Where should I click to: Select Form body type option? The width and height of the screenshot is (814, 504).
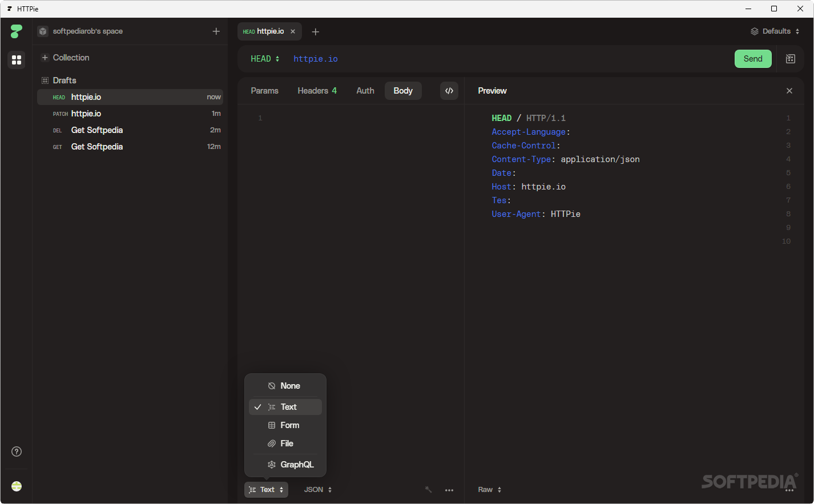285,425
